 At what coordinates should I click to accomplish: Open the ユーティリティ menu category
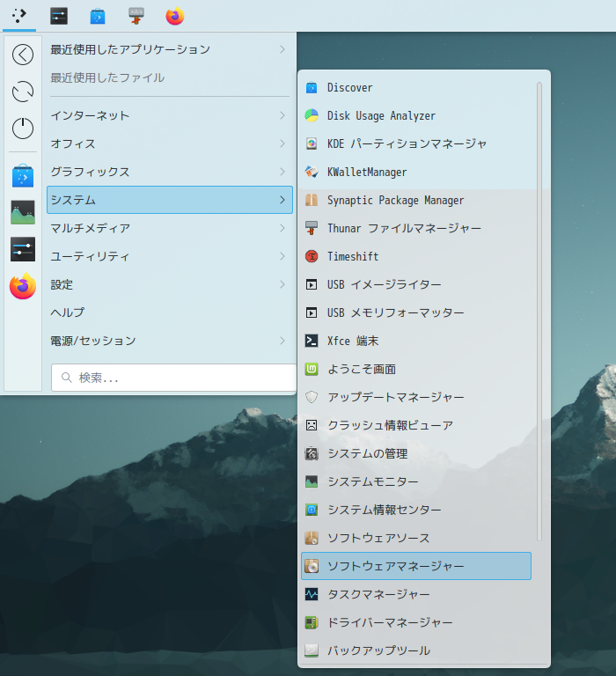point(170,256)
